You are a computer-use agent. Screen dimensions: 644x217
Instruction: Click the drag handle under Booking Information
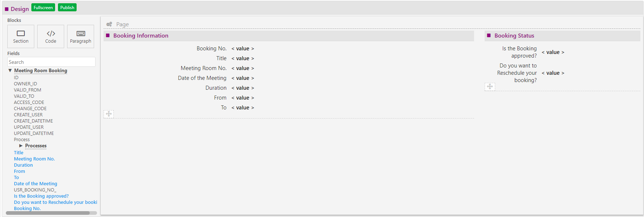point(108,114)
